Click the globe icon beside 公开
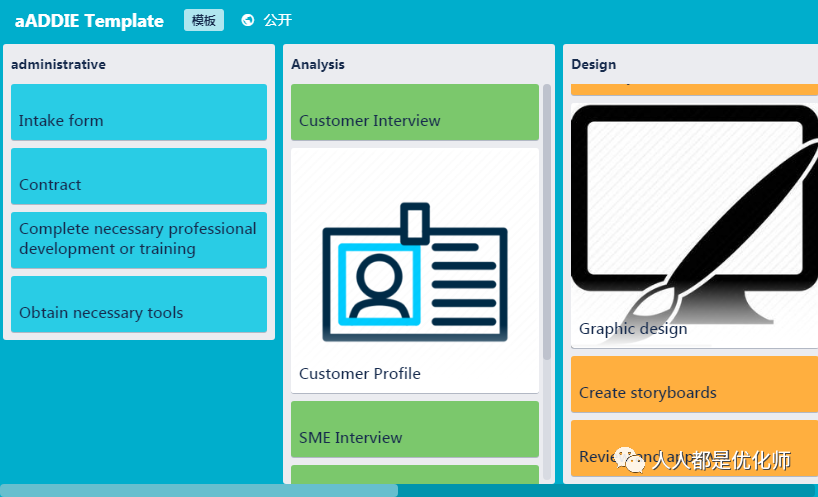 248,20
